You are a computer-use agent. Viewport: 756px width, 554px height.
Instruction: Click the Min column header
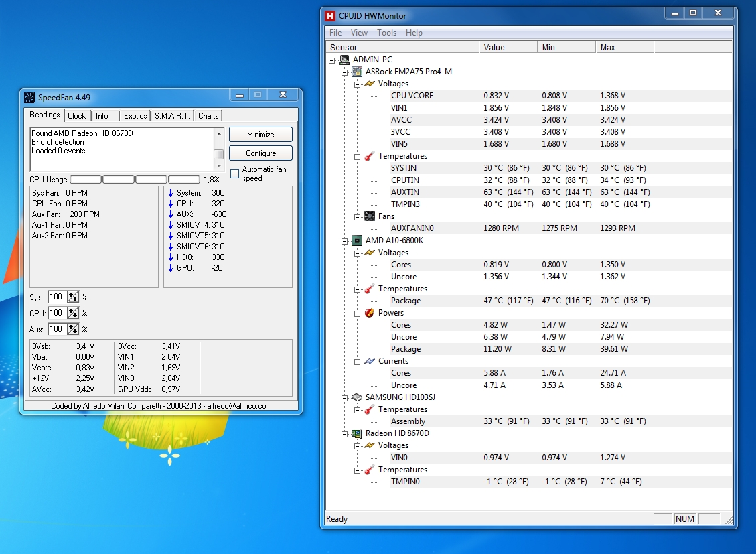click(x=566, y=48)
